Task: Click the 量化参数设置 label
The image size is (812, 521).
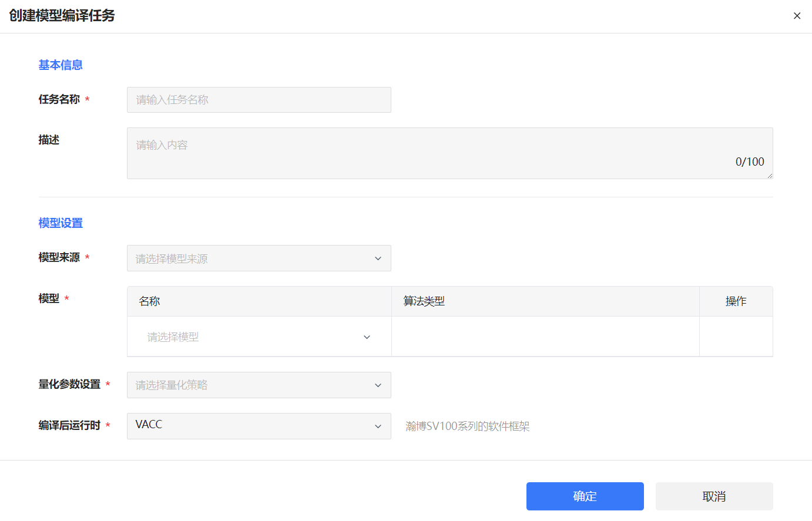Action: (x=69, y=384)
